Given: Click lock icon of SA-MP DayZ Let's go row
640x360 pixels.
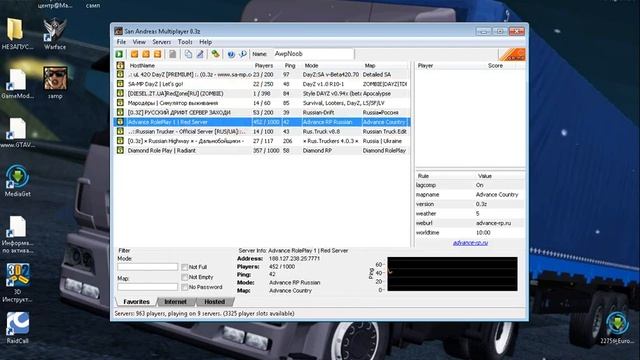Looking at the screenshot, I should pos(120,84).
